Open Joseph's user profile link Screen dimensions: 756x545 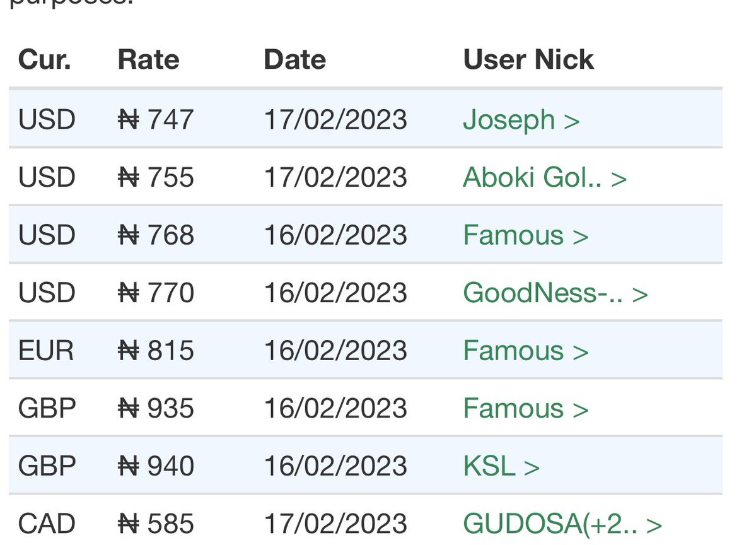click(521, 120)
